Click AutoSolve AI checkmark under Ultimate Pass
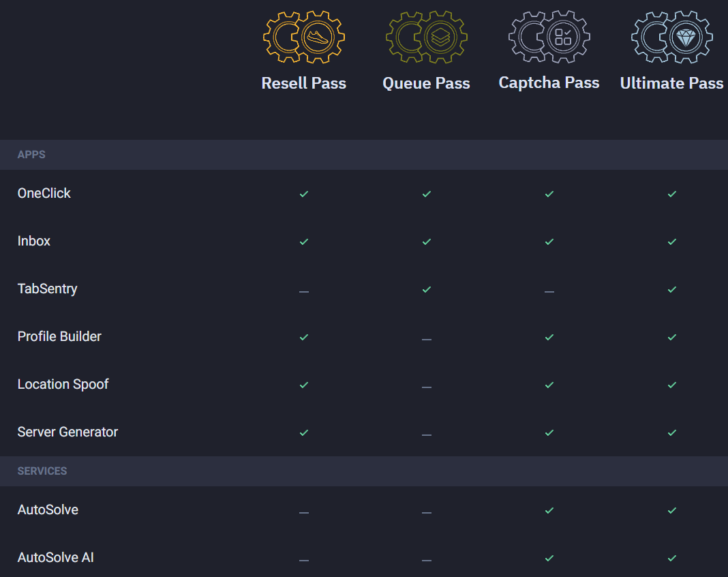This screenshot has width=728, height=577. [672, 559]
